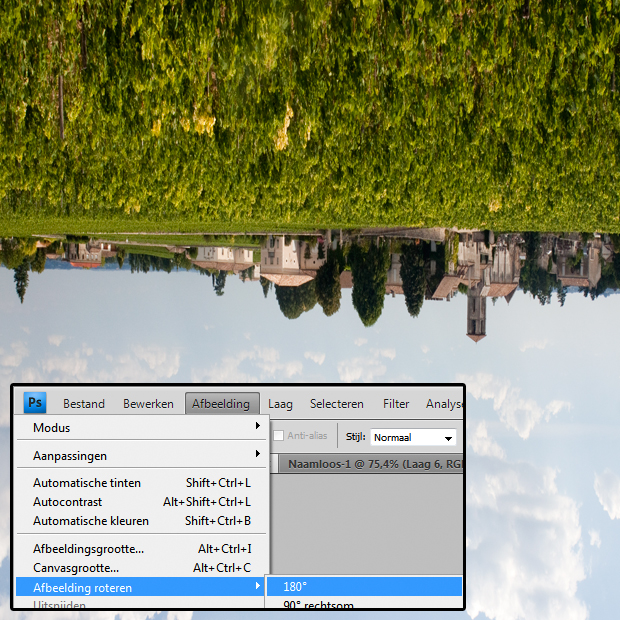
Task: Open Canvasgrootte dialog
Action: 143,568
